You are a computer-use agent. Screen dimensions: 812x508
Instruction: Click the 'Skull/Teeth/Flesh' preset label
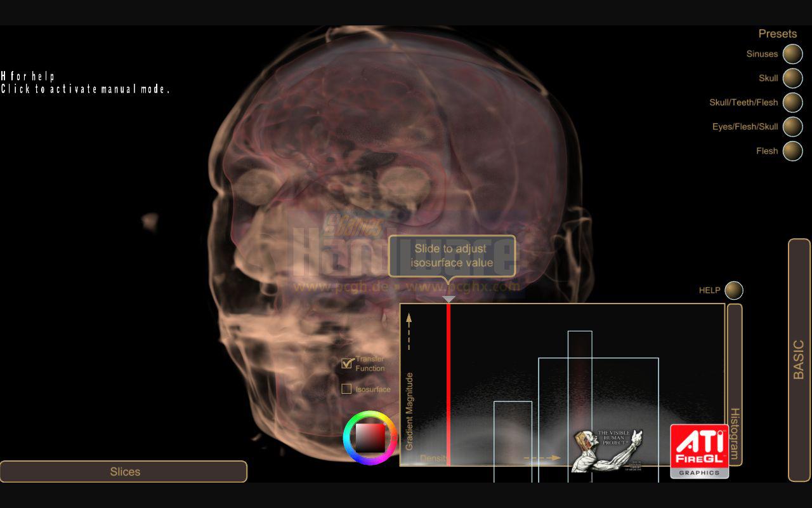point(743,102)
